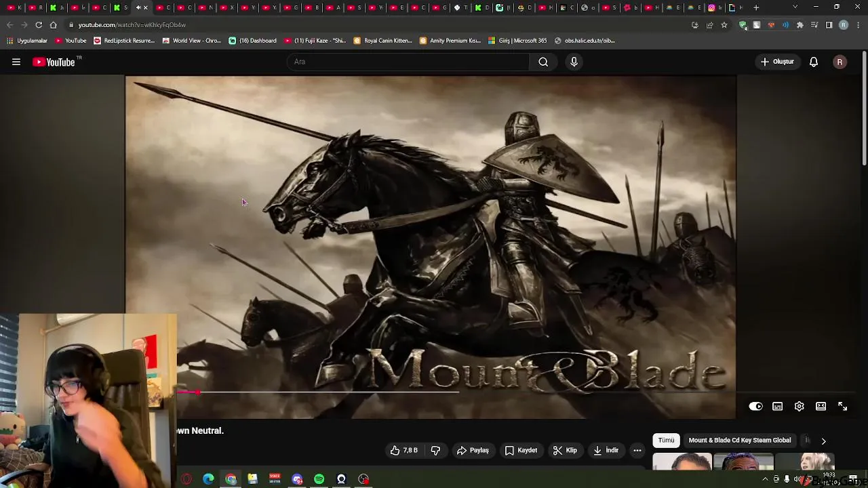Enter fullscreen in the video player

tap(842, 406)
